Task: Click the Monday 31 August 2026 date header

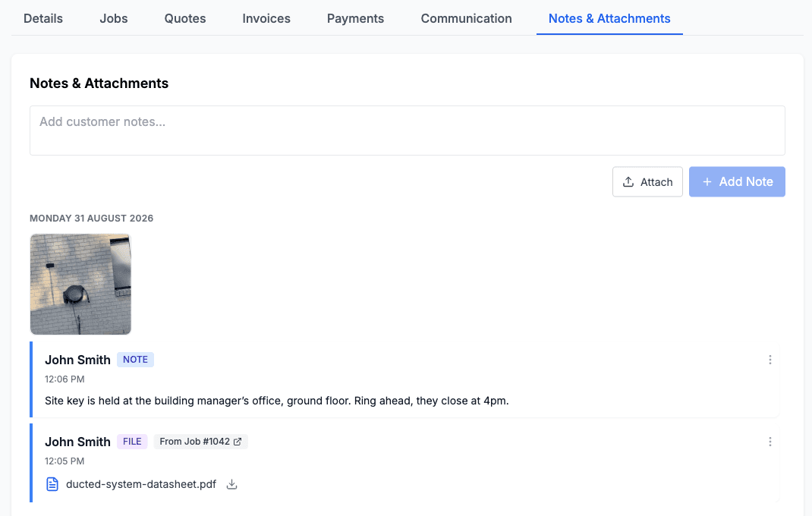Action: 92,218
